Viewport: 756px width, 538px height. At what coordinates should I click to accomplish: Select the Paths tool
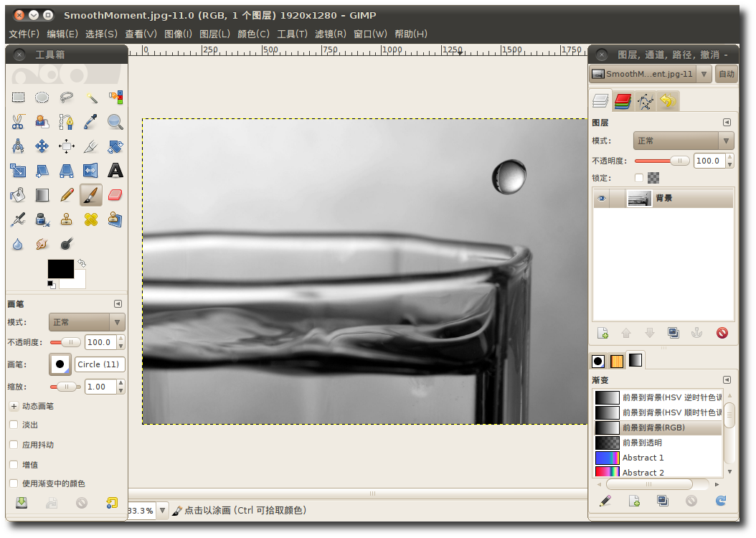(x=67, y=122)
